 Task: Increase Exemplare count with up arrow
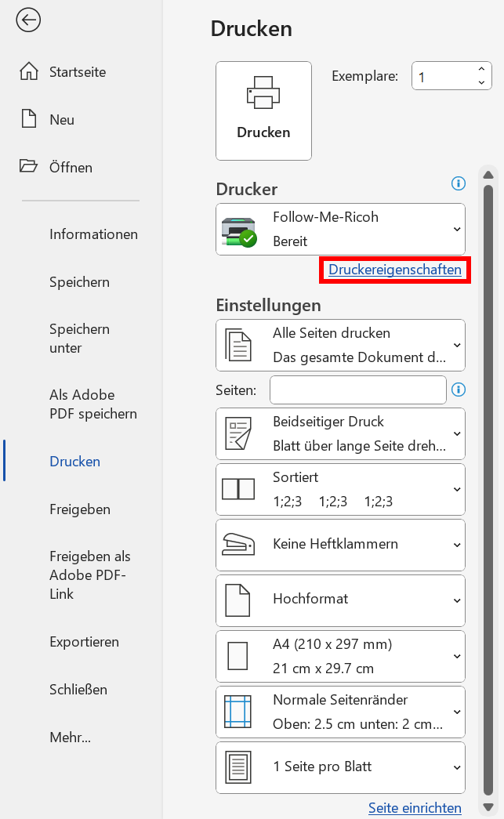coord(481,70)
